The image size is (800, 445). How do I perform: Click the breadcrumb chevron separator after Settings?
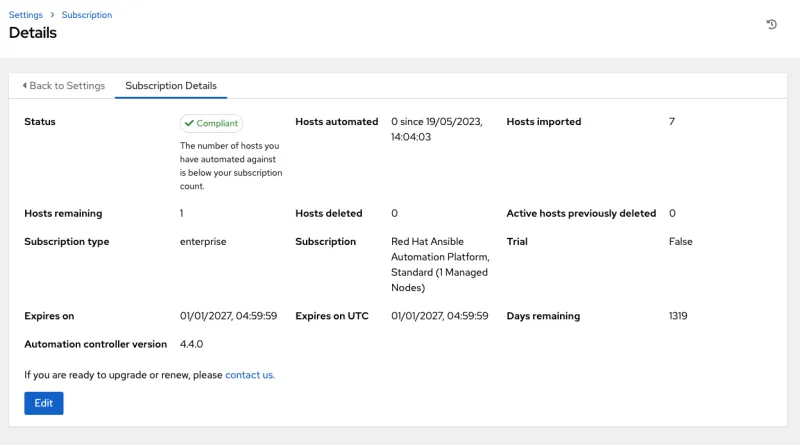click(x=53, y=16)
